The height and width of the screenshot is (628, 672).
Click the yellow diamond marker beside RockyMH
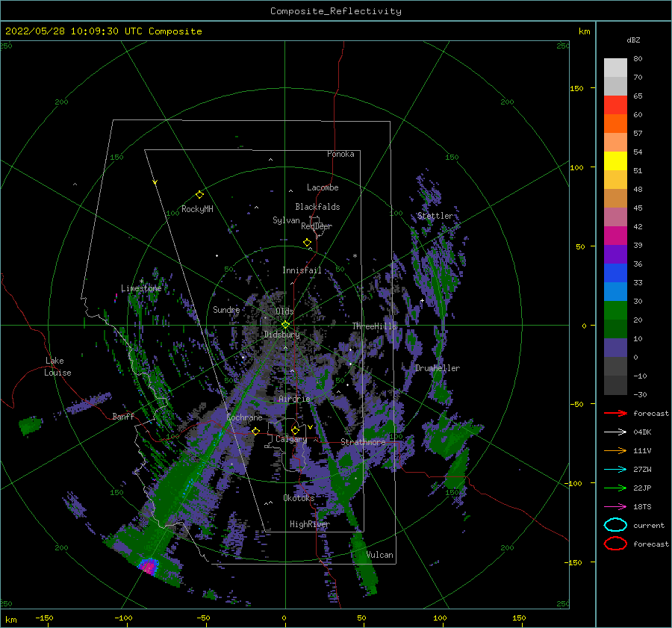tap(199, 195)
